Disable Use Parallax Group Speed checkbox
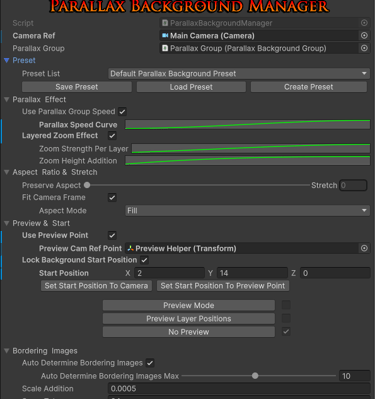This screenshot has width=375, height=399. (x=122, y=112)
